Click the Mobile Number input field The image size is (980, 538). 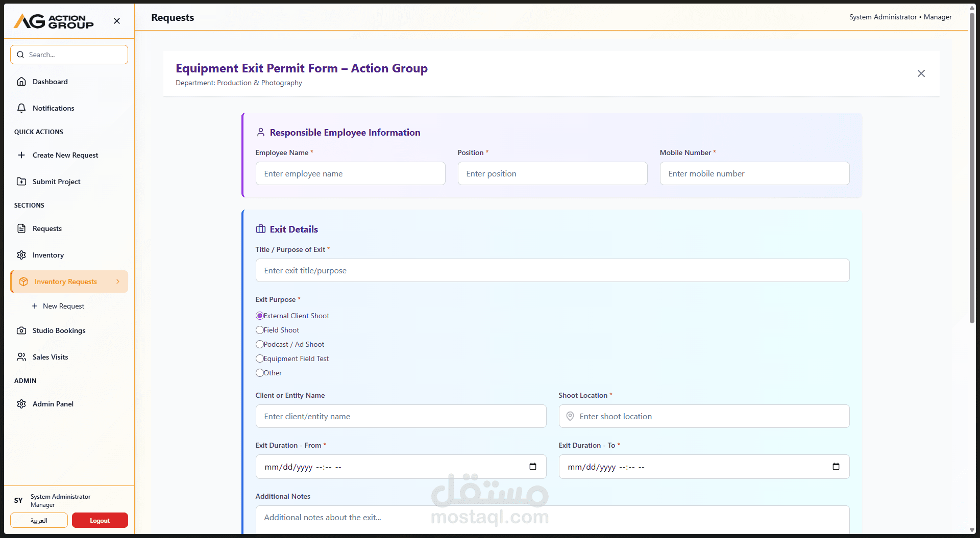click(754, 173)
